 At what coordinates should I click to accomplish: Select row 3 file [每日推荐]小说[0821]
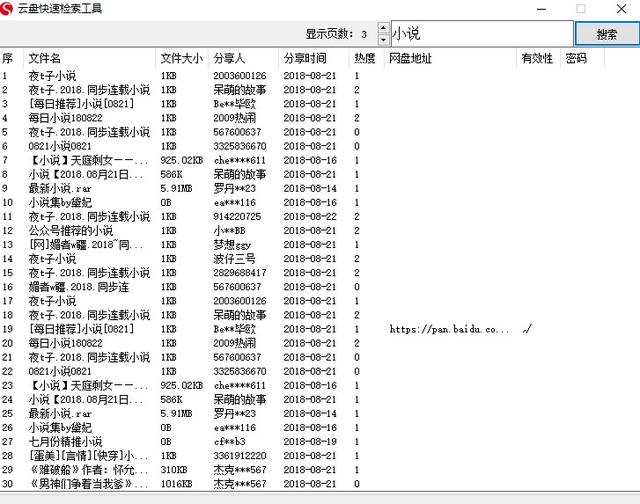pos(81,104)
